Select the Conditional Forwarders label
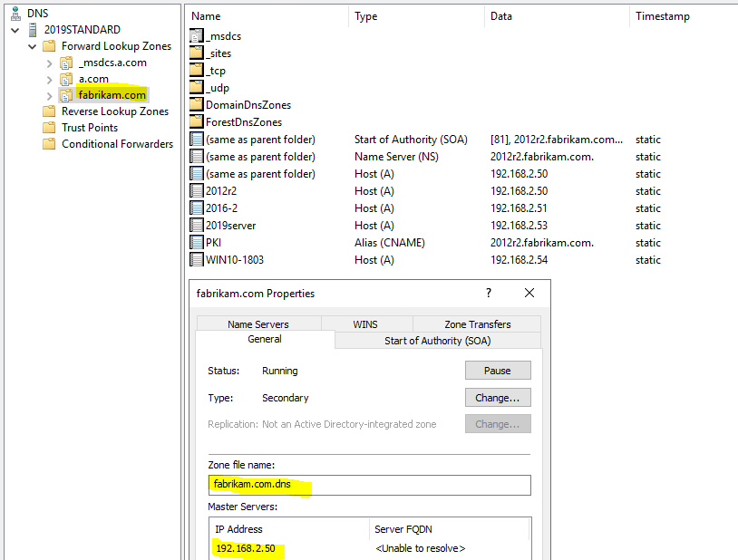 coord(117,144)
